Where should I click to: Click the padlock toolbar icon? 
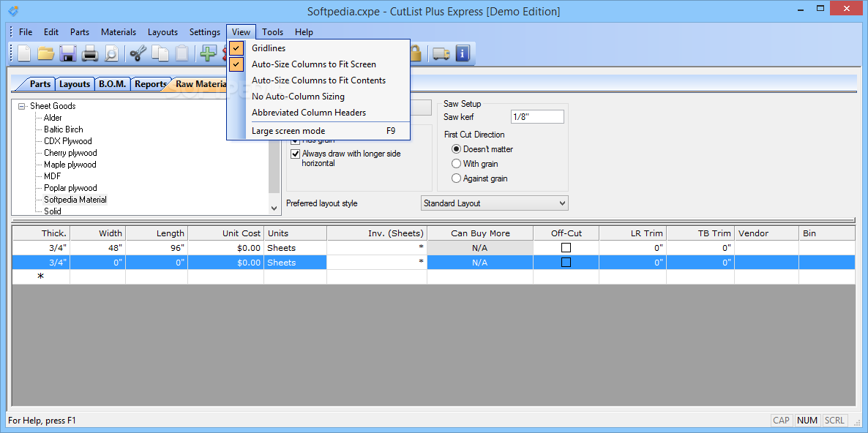[x=416, y=53]
